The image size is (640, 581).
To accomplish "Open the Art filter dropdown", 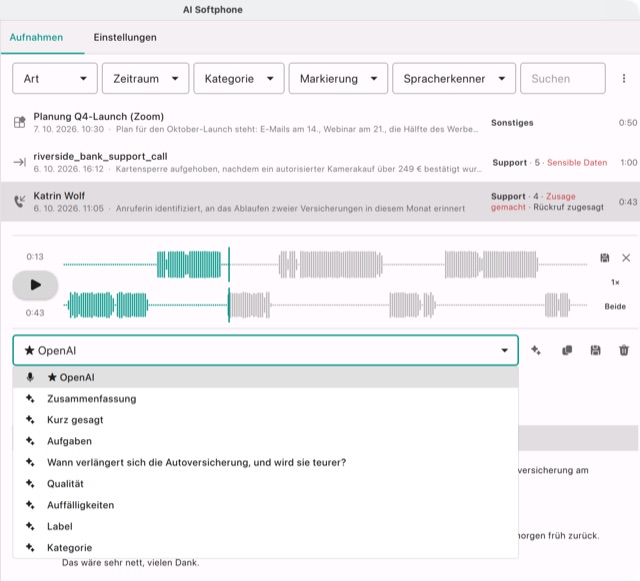I will pos(55,78).
